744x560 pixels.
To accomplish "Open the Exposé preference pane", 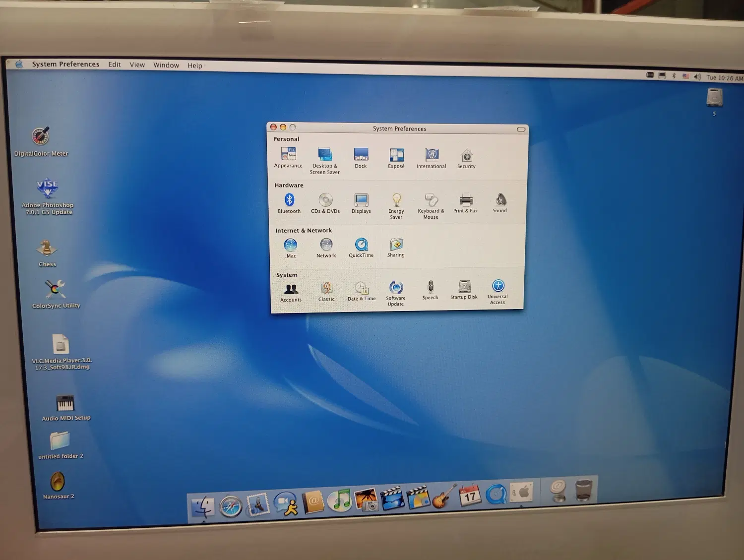I will pyautogui.click(x=396, y=159).
